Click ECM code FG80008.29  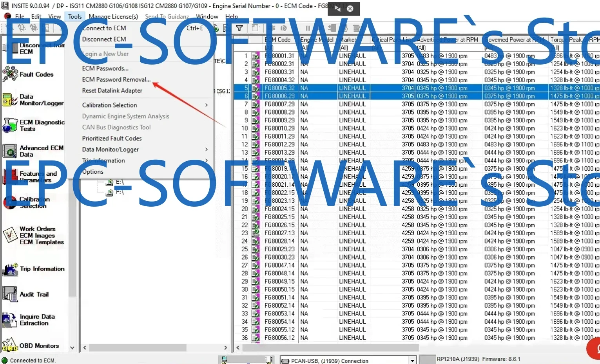279,112
